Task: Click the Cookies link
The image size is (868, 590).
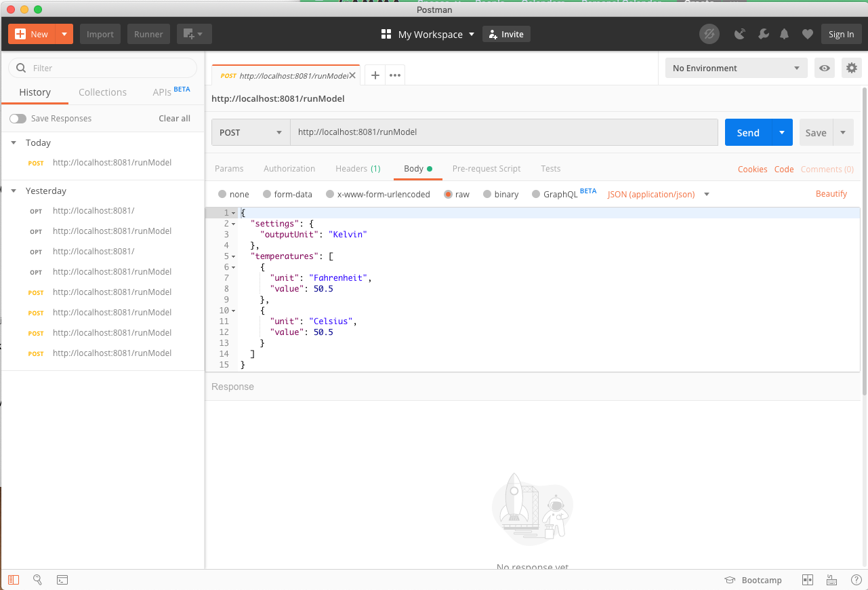Action: click(x=752, y=170)
